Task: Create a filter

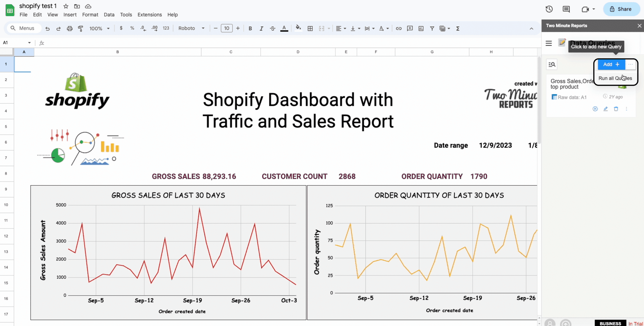Action: click(x=432, y=29)
